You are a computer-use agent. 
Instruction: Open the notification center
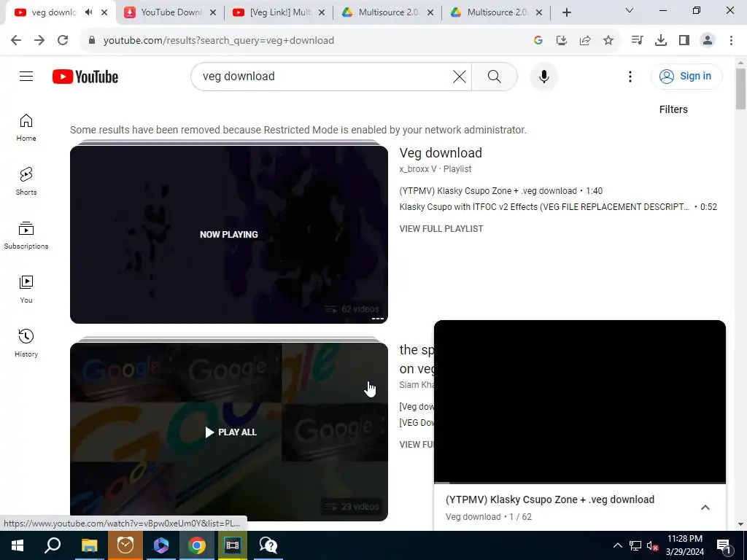[724, 545]
